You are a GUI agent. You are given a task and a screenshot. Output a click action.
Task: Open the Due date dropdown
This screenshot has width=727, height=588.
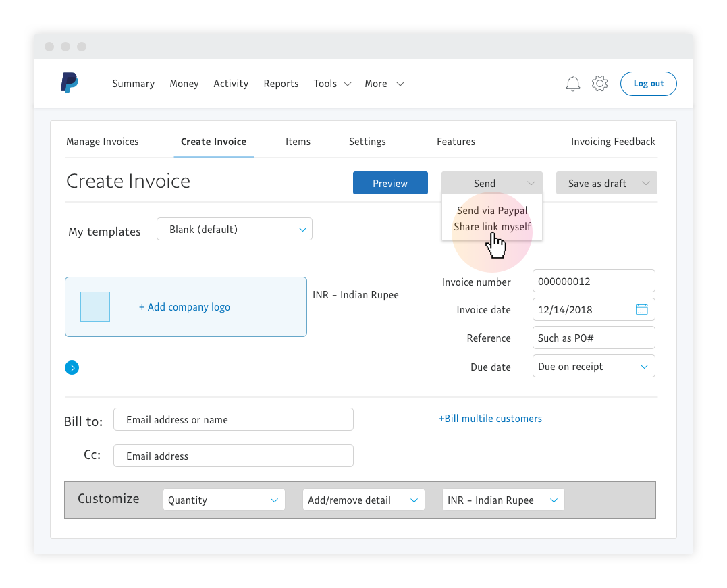[x=593, y=367]
